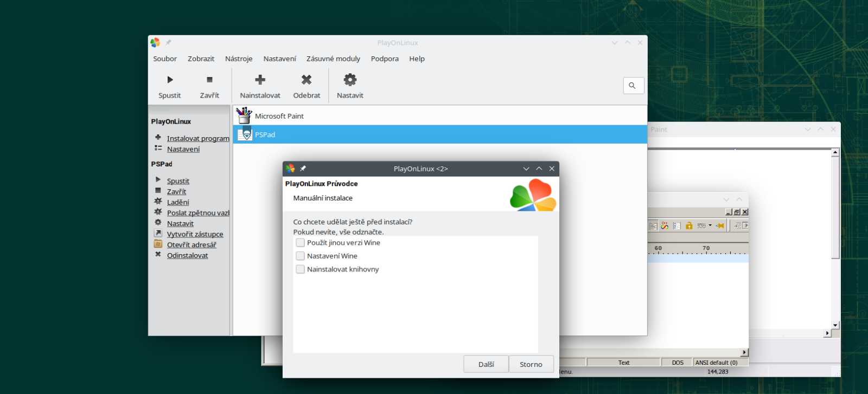Click the Paint window vertical scrollbar up arrow
The width and height of the screenshot is (868, 394).
click(835, 153)
